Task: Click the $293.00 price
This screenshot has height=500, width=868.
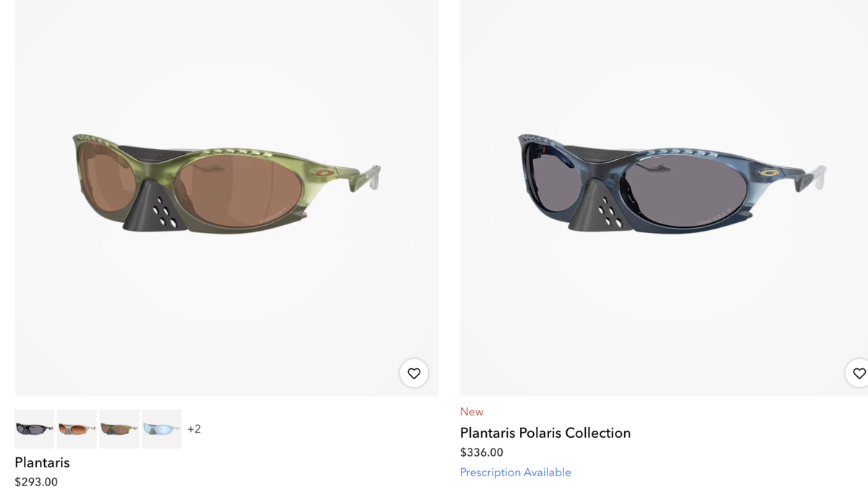Action: (36, 482)
